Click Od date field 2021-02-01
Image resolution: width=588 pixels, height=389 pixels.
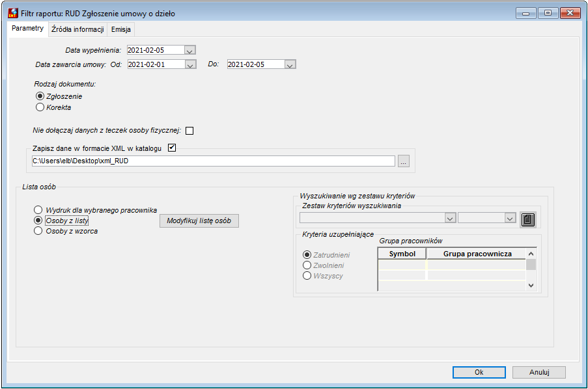(x=156, y=64)
